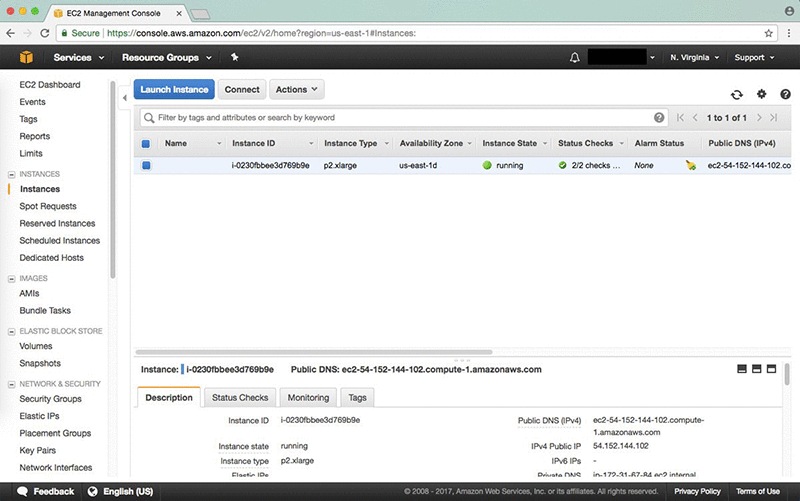Image resolution: width=800 pixels, height=501 pixels.
Task: Maximize the details pane layout icon
Action: pos(771,369)
